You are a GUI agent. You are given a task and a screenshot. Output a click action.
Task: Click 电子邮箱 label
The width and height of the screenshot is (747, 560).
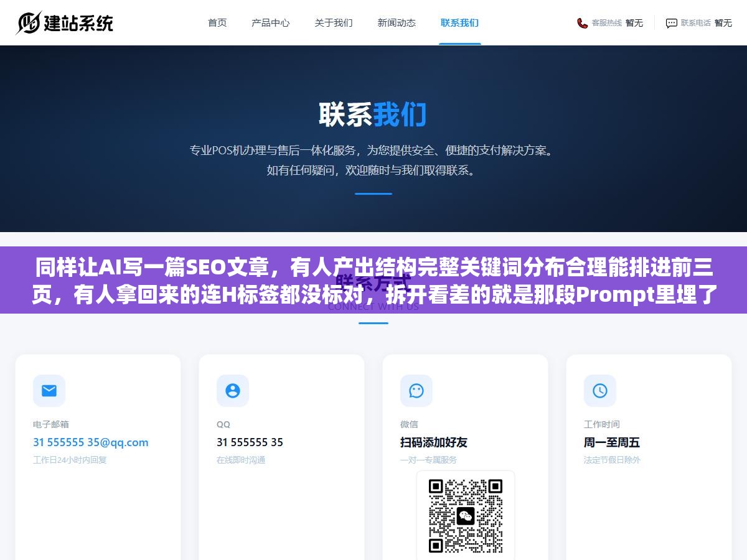pyautogui.click(x=51, y=424)
